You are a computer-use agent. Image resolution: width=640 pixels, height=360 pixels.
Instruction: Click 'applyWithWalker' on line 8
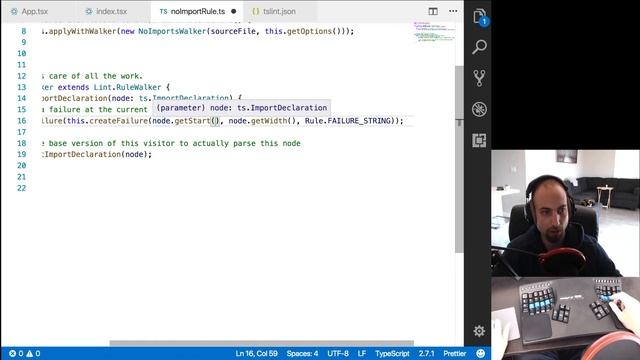pos(82,31)
